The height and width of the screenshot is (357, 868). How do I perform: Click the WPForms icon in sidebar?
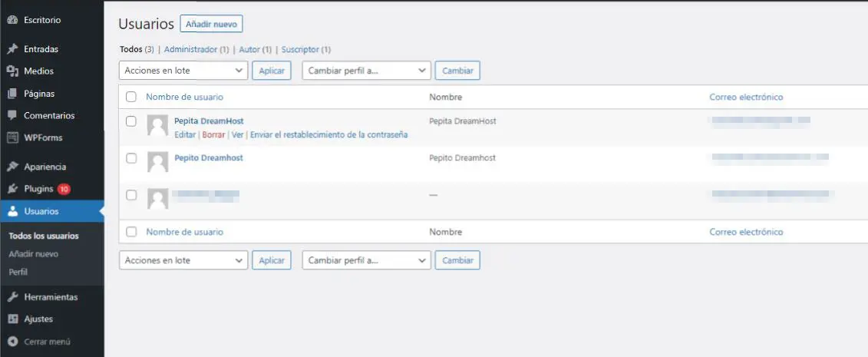click(x=12, y=138)
